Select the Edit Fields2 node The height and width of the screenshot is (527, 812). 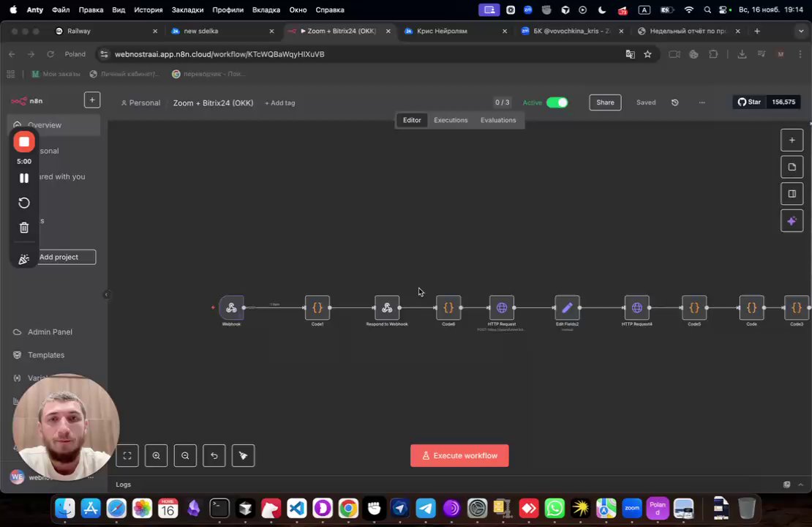pos(567,308)
